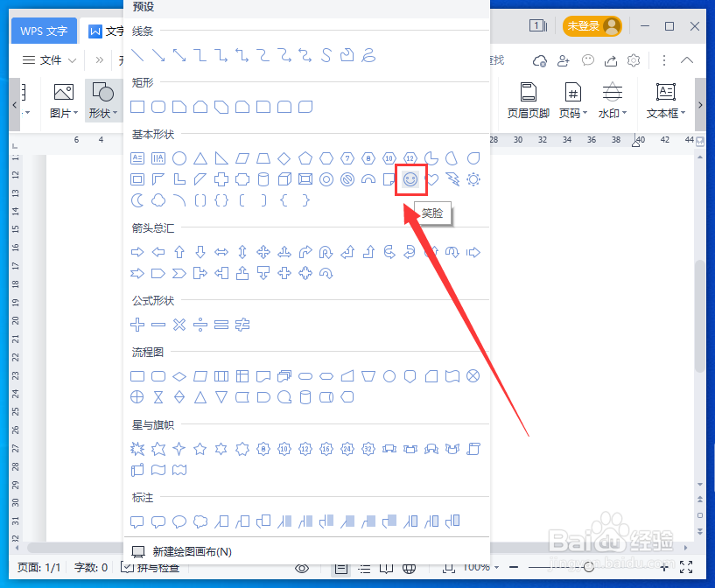Select the wave flag shape
The image size is (715, 588).
tap(158, 471)
